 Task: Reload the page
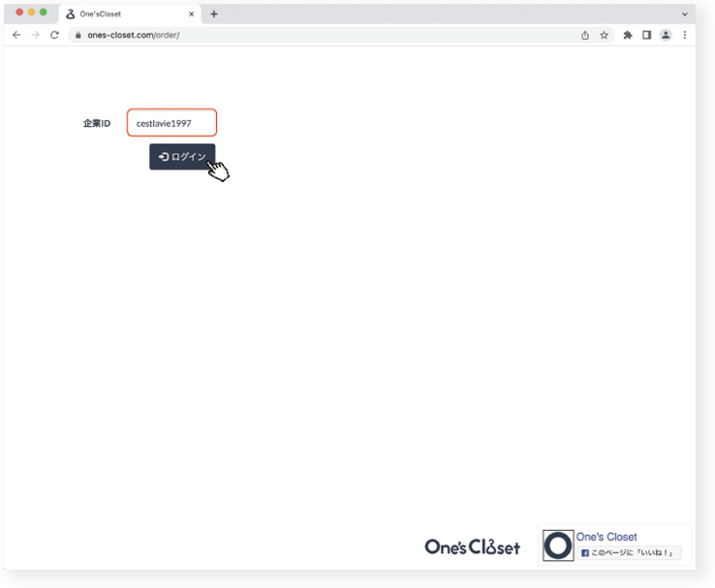click(54, 35)
